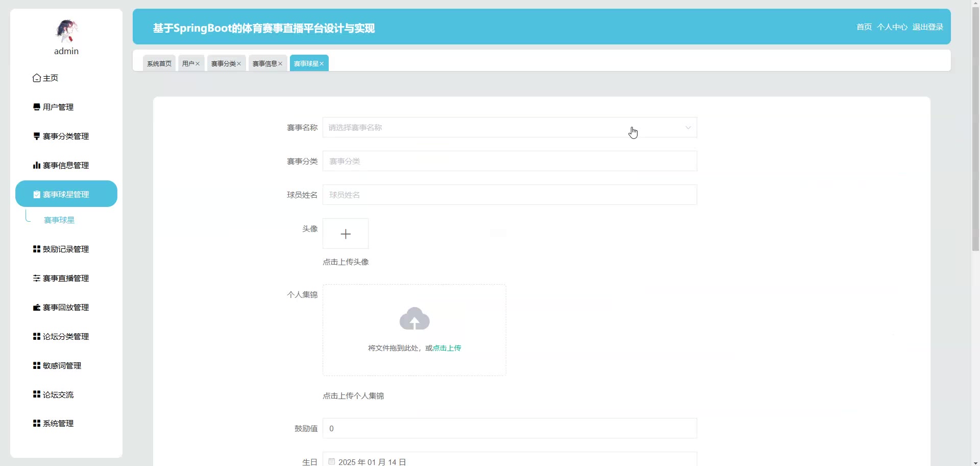This screenshot has height=466, width=980.
Task: Click the cloud upload icon for 个人集锦
Action: point(414,319)
